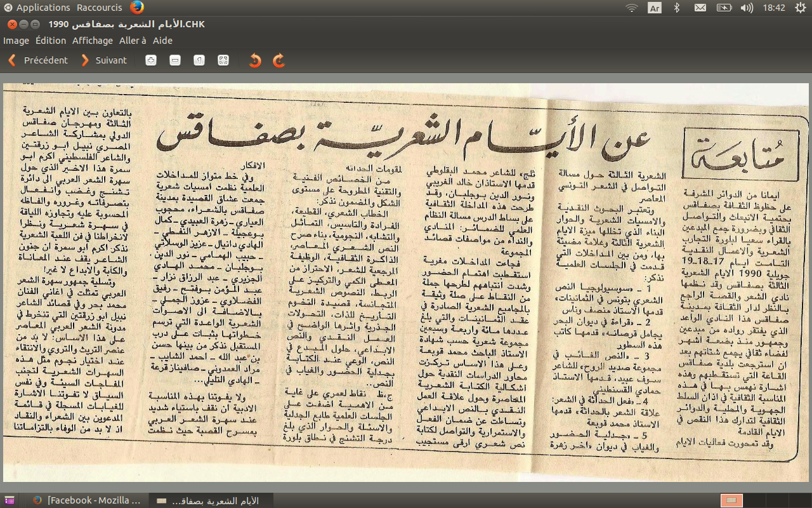Screen dimensions: 812x508
Task: Click the zoom out minus icon
Action: (175, 60)
